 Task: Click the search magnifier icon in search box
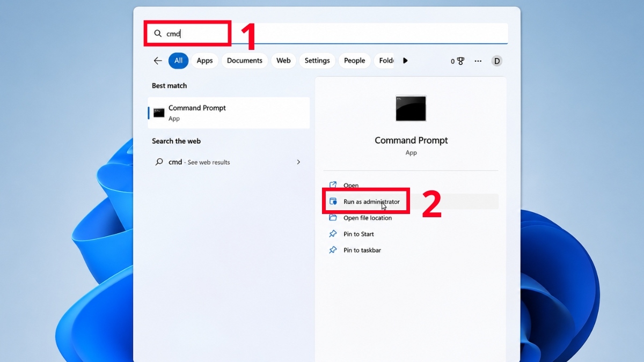[x=158, y=33]
